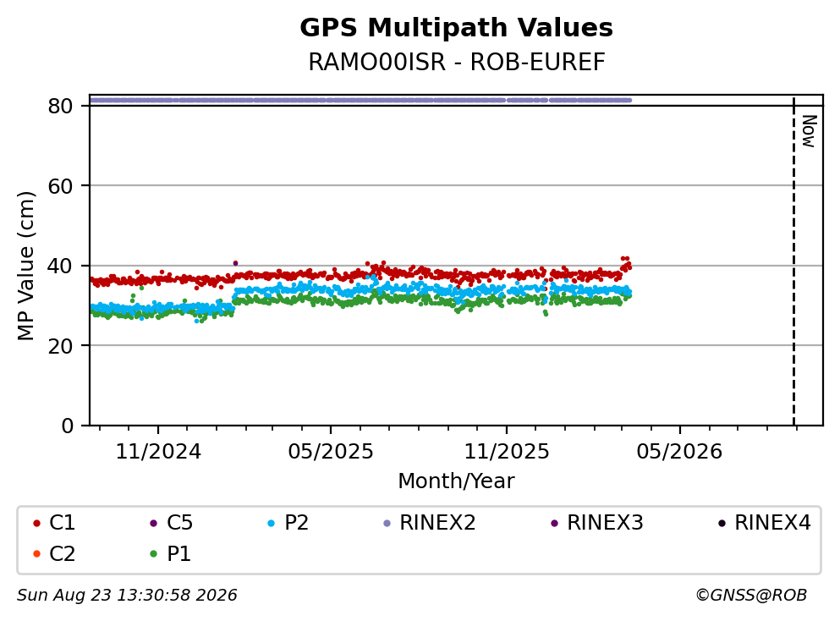The height and width of the screenshot is (621, 840).
Task: Click the ©GNSS@ROB copyright text
Action: 751,595
